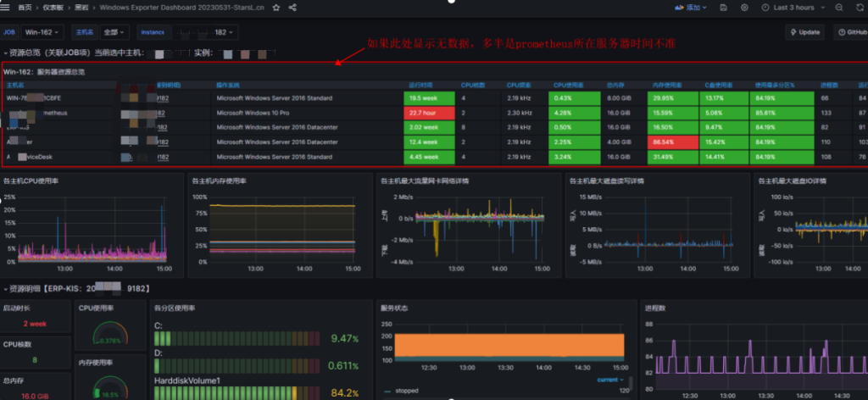This screenshot has width=868, height=400.
Task: Open dashboard settings gear
Action: [744, 7]
